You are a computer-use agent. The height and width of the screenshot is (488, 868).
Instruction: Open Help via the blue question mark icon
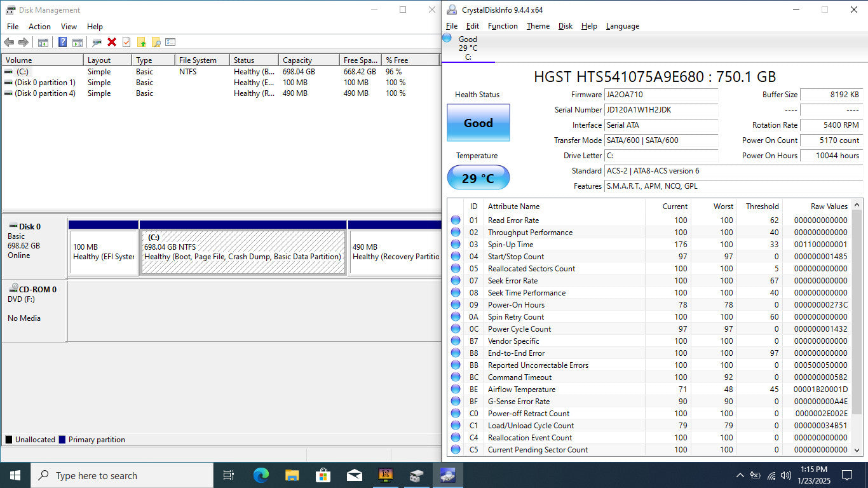[63, 43]
